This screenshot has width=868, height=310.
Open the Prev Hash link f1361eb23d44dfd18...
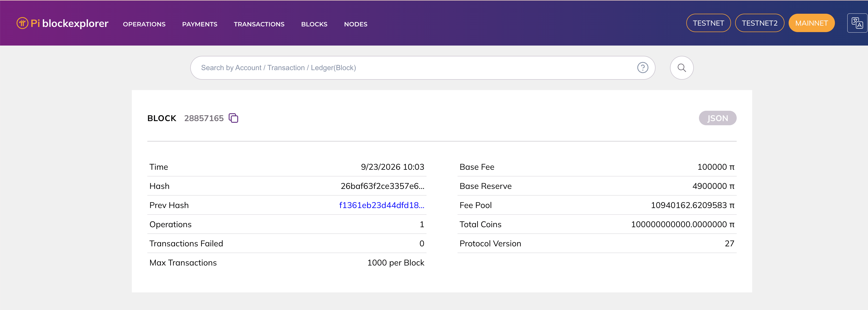(382, 205)
